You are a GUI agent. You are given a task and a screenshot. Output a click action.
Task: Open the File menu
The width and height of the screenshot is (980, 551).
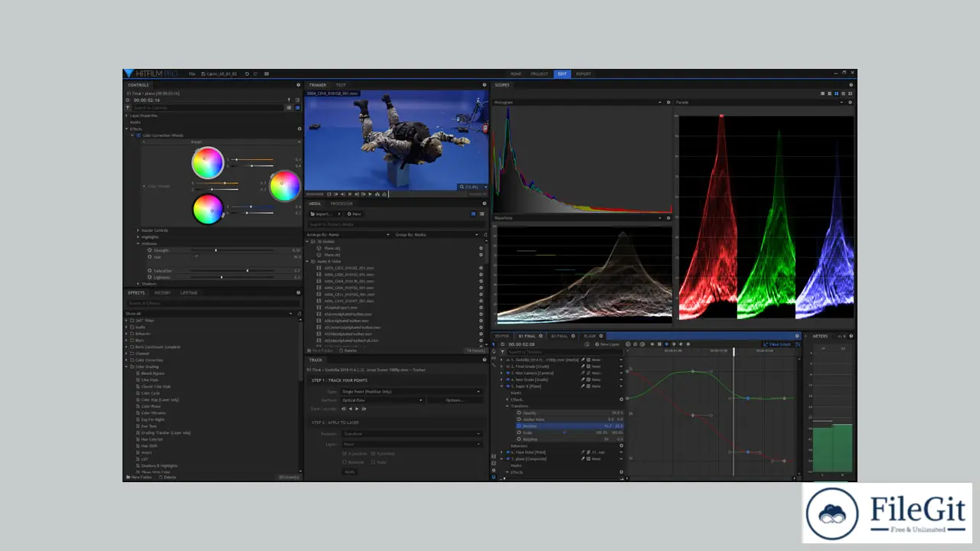(192, 73)
